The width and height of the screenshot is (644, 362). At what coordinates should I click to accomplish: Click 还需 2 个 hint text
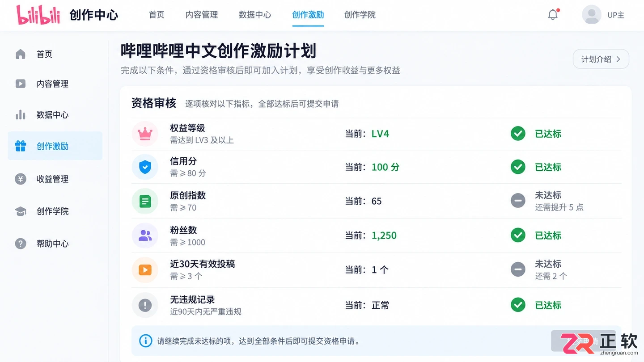pyautogui.click(x=551, y=276)
